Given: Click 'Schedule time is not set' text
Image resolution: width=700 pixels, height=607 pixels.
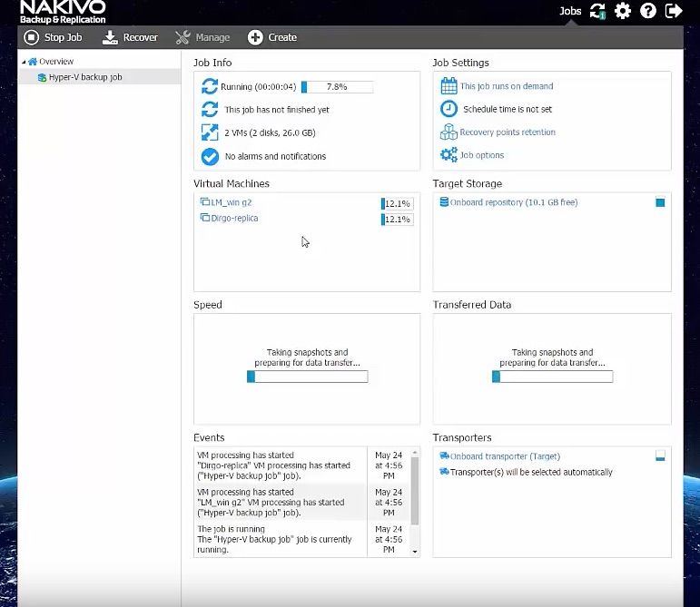Looking at the screenshot, I should pyautogui.click(x=508, y=109).
